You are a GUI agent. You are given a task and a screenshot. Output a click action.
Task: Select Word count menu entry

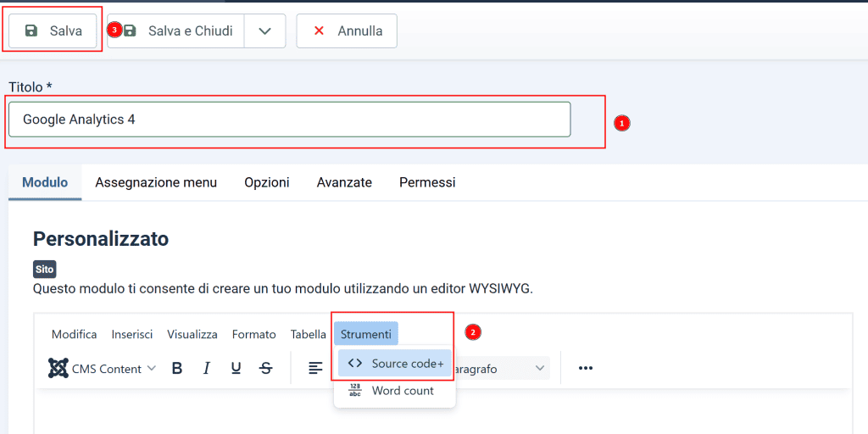click(x=395, y=391)
